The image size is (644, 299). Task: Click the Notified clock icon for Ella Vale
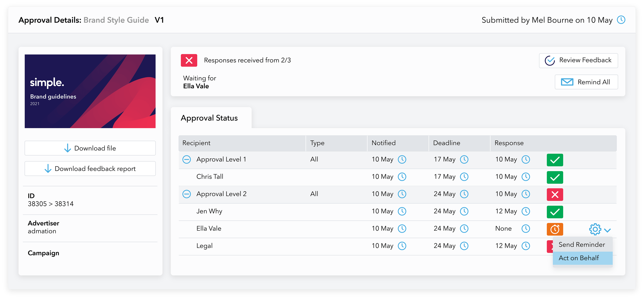(402, 228)
